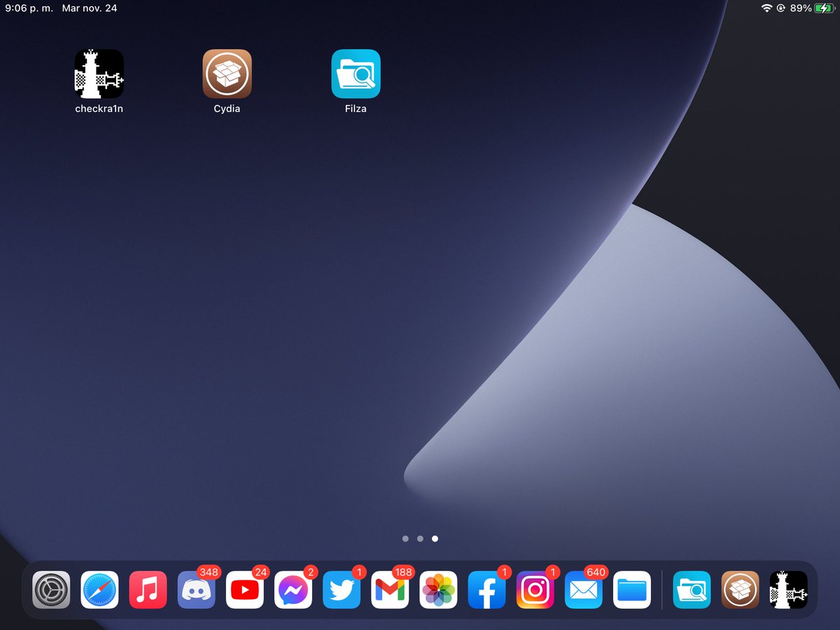840x630 pixels.
Task: Open the Files app in dock
Action: (x=632, y=590)
